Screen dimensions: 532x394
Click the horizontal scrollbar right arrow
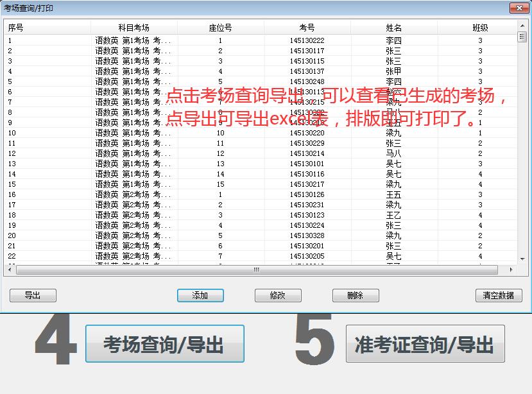(x=511, y=270)
